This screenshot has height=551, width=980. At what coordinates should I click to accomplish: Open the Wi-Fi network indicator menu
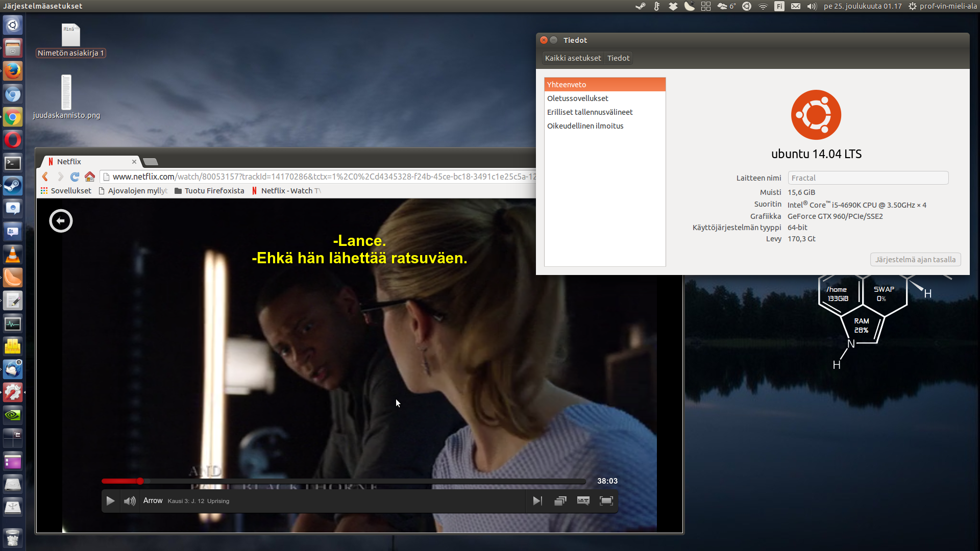[763, 6]
